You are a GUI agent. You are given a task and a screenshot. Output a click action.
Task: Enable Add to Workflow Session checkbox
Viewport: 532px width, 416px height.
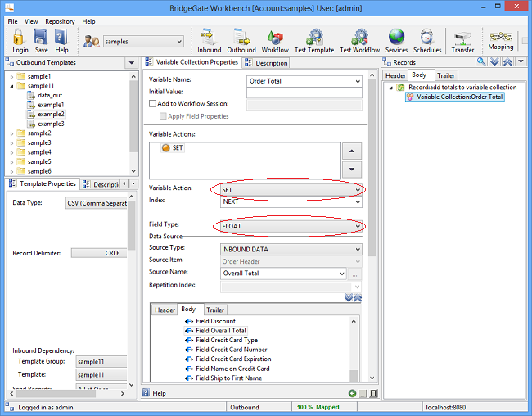153,104
